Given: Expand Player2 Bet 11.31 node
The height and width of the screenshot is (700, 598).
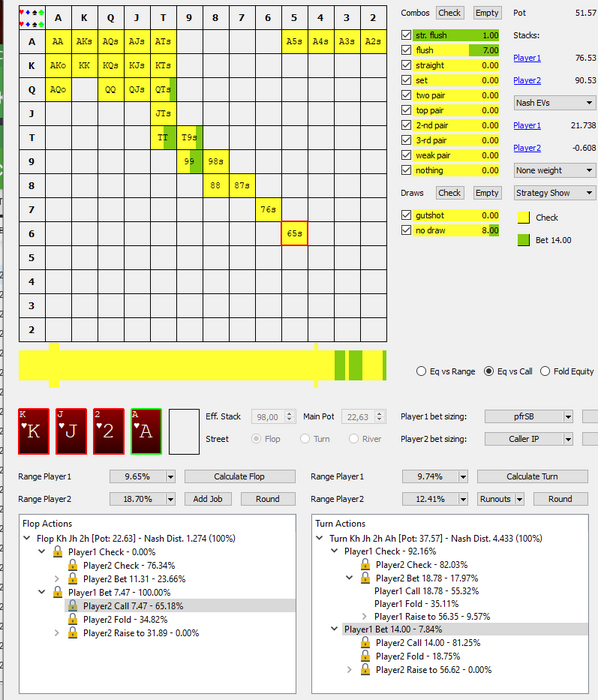Looking at the screenshot, I should coord(57,579).
